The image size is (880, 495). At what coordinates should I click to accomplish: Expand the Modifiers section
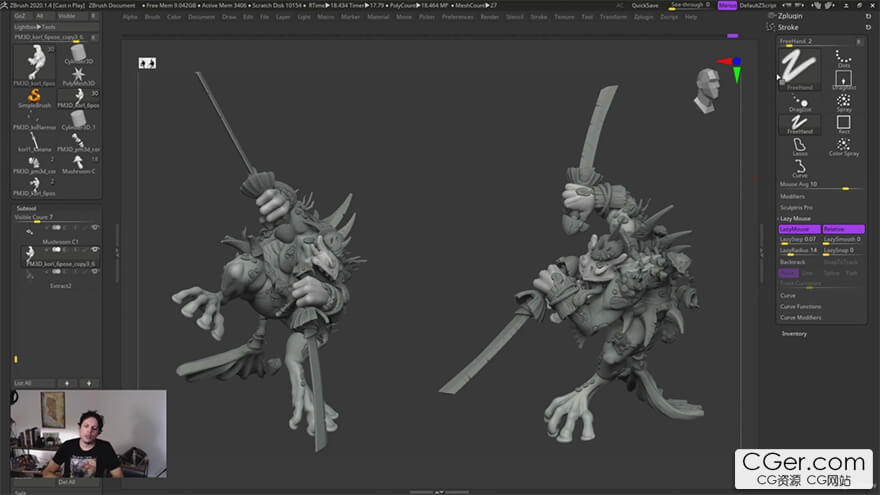[792, 196]
